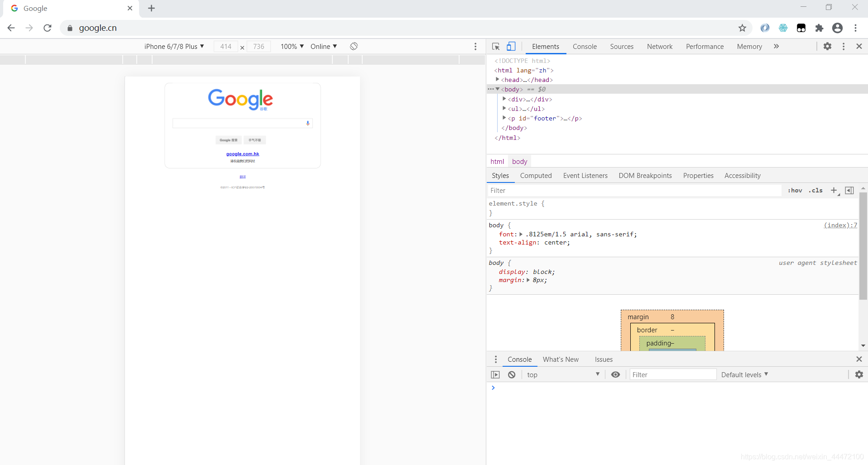Reload the google.cn page
Screen dimensions: 868x465
48,28
